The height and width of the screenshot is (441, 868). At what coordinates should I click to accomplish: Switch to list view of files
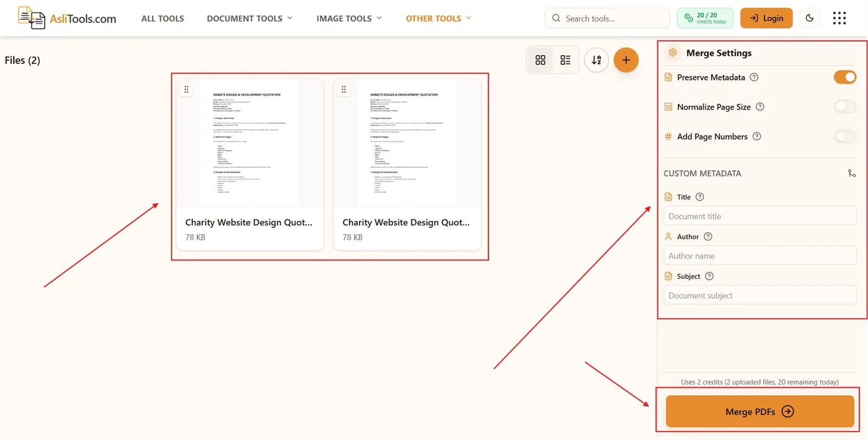pyautogui.click(x=565, y=60)
